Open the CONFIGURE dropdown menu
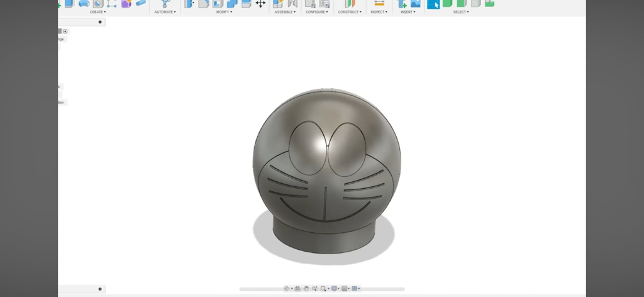 pyautogui.click(x=317, y=12)
